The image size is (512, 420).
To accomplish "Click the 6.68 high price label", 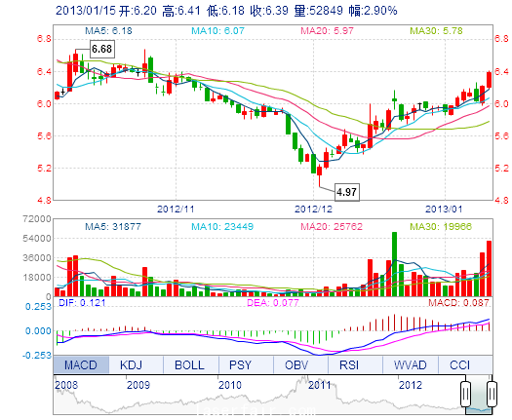I will [x=101, y=49].
